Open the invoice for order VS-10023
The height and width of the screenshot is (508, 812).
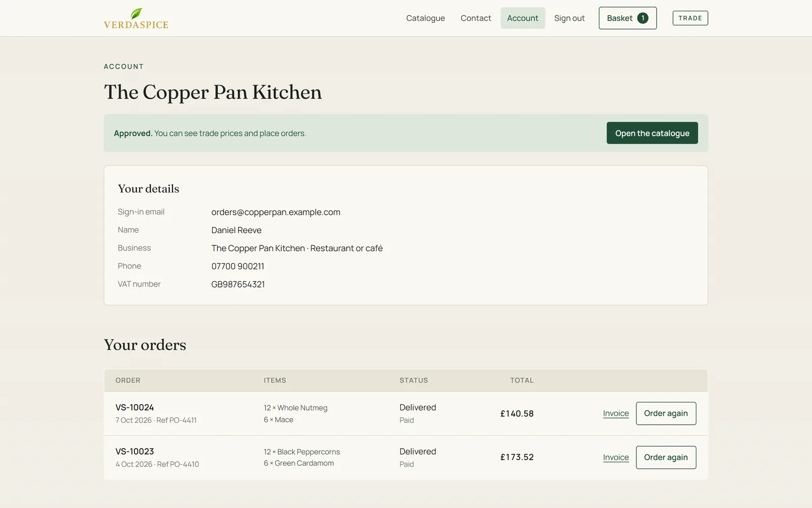616,457
